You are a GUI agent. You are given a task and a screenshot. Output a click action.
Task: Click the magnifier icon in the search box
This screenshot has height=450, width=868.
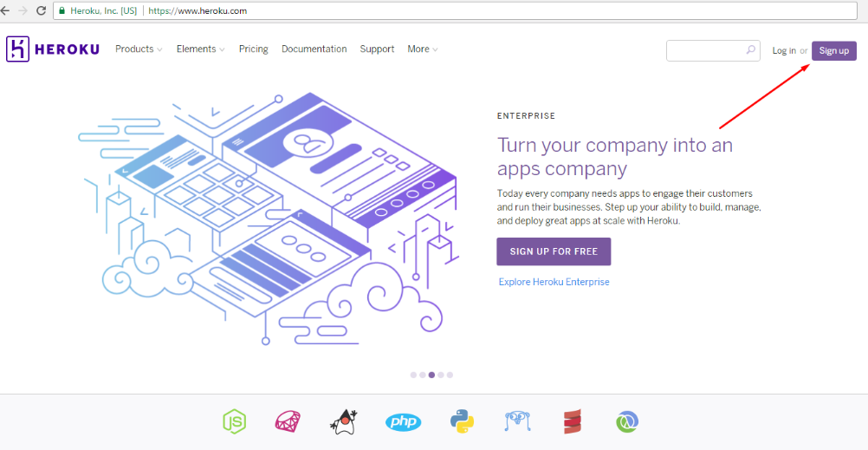click(x=751, y=50)
